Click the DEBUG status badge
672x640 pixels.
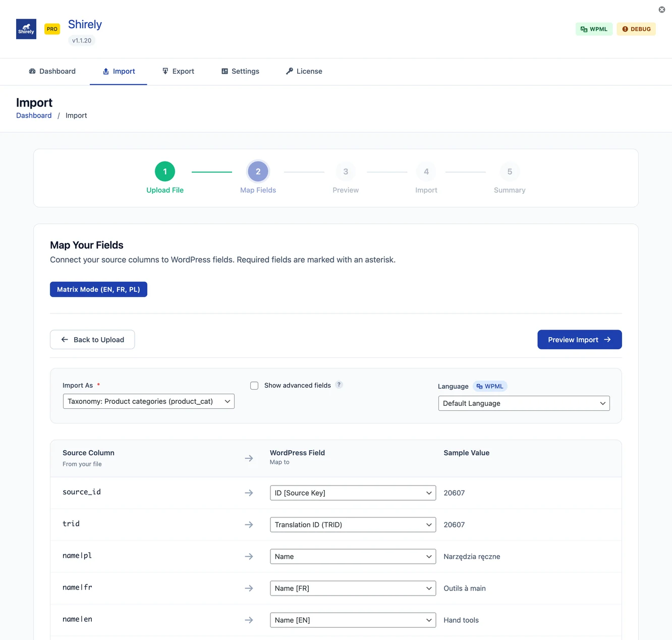coord(636,29)
